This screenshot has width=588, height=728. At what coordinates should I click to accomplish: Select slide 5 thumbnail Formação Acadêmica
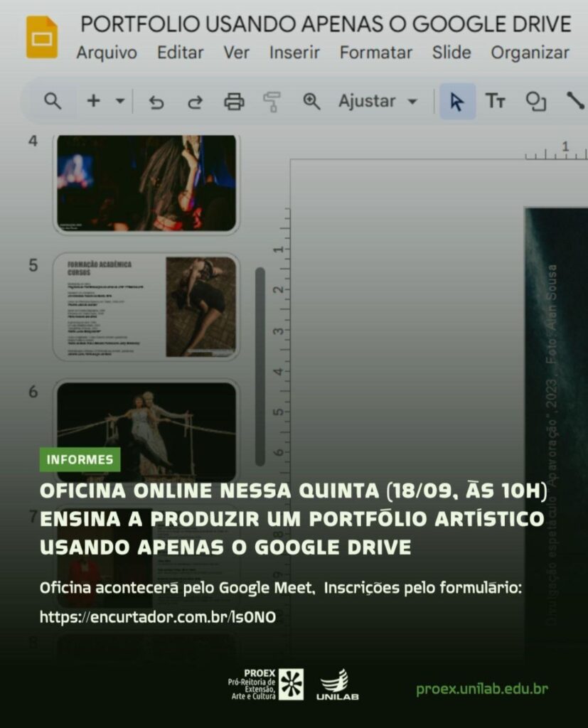tap(146, 306)
